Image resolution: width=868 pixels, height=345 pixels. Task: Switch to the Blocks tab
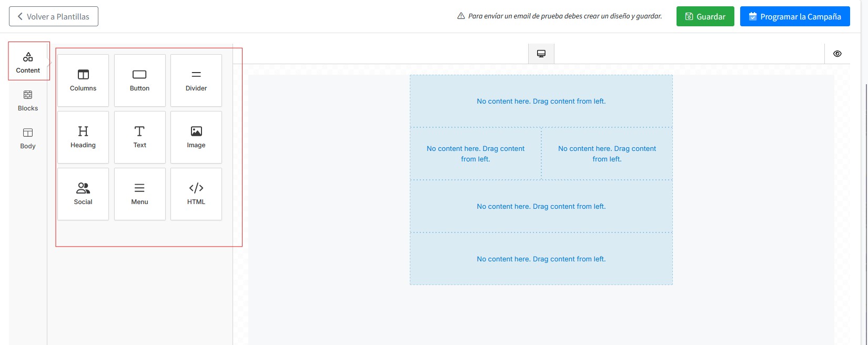click(x=28, y=100)
